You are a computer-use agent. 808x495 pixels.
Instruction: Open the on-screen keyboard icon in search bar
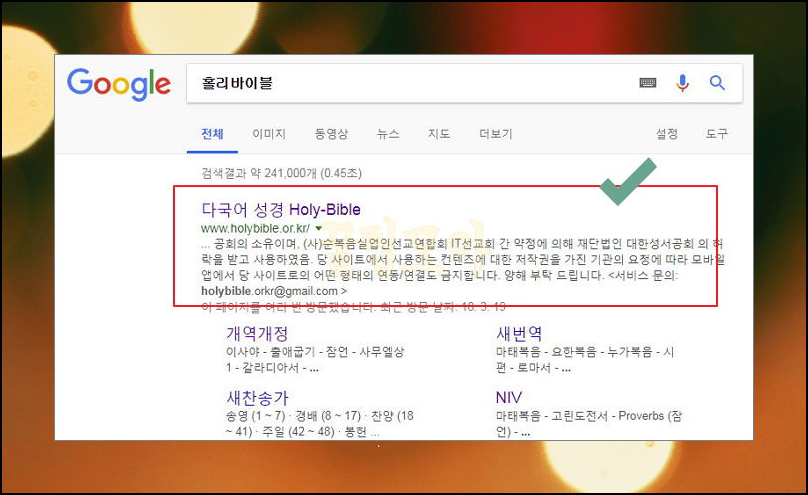[648, 82]
